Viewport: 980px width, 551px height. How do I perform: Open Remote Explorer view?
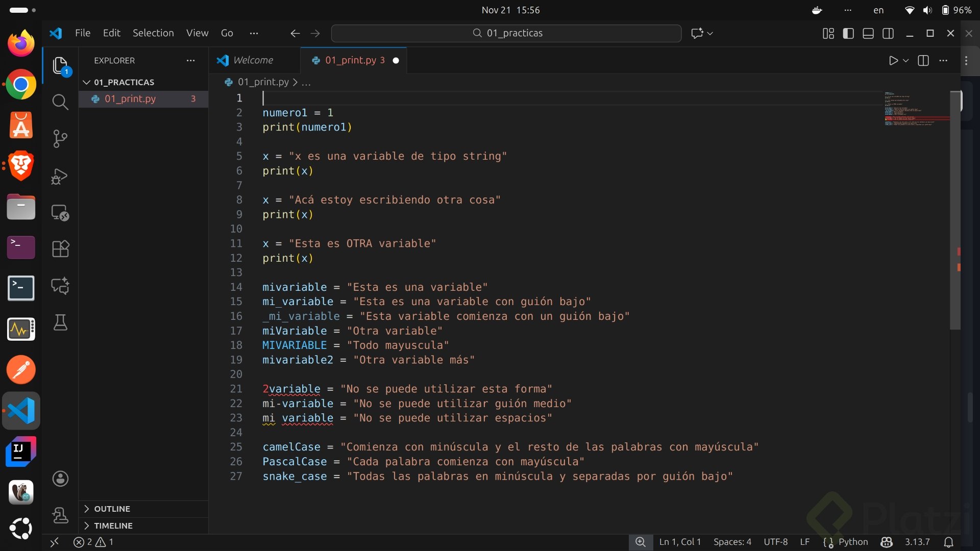click(x=60, y=212)
